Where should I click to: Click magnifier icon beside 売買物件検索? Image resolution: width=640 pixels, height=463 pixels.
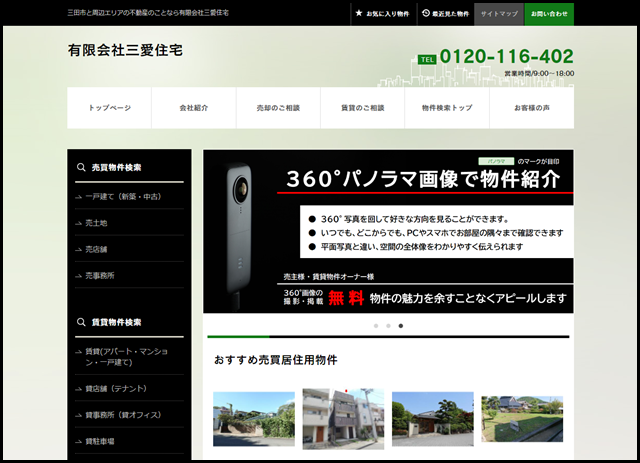[81, 167]
